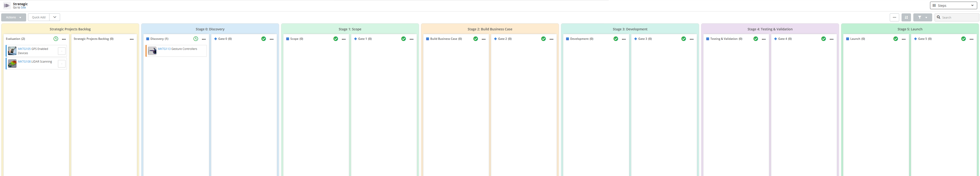Click the magnifying glass search icon

939,17
